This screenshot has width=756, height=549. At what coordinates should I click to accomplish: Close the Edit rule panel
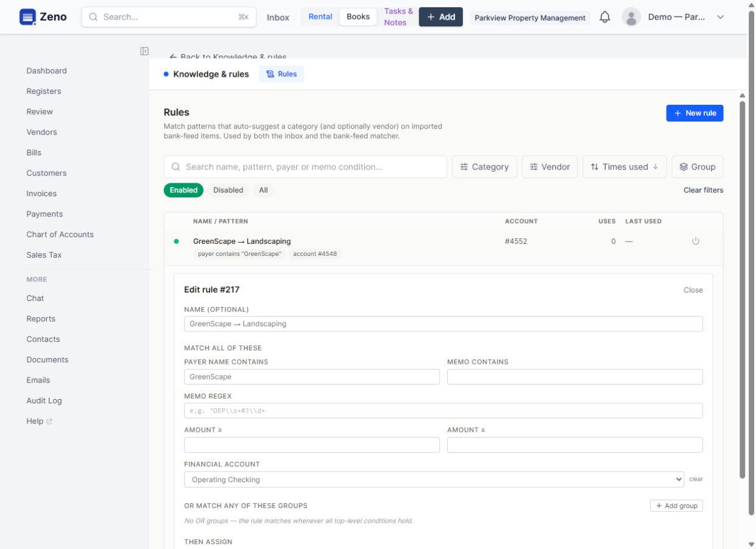point(693,290)
